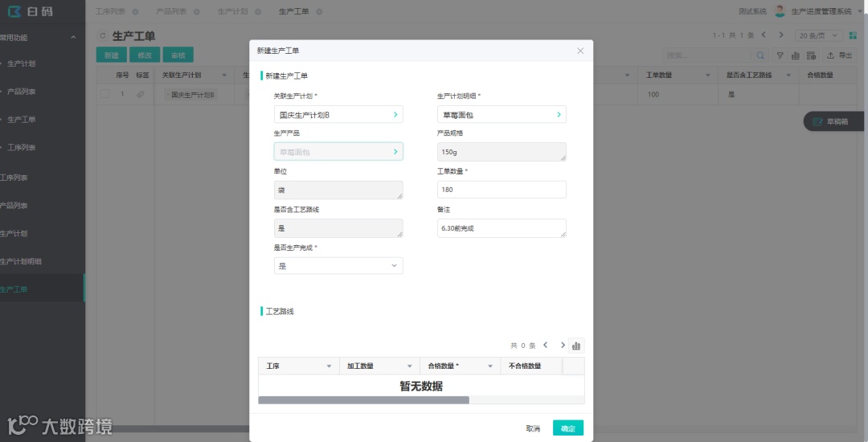Click the 搜索 search box
This screenshot has width=868, height=442.
coord(707,55)
